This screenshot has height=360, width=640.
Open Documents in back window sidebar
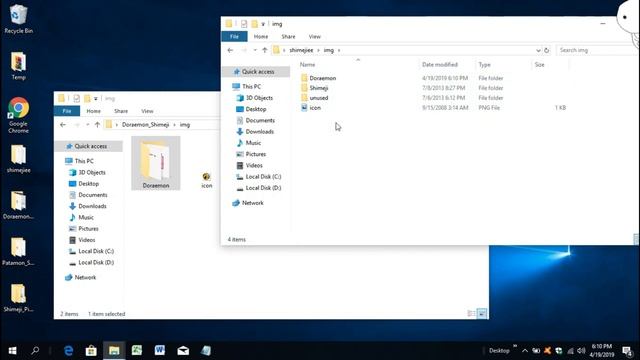point(92,195)
